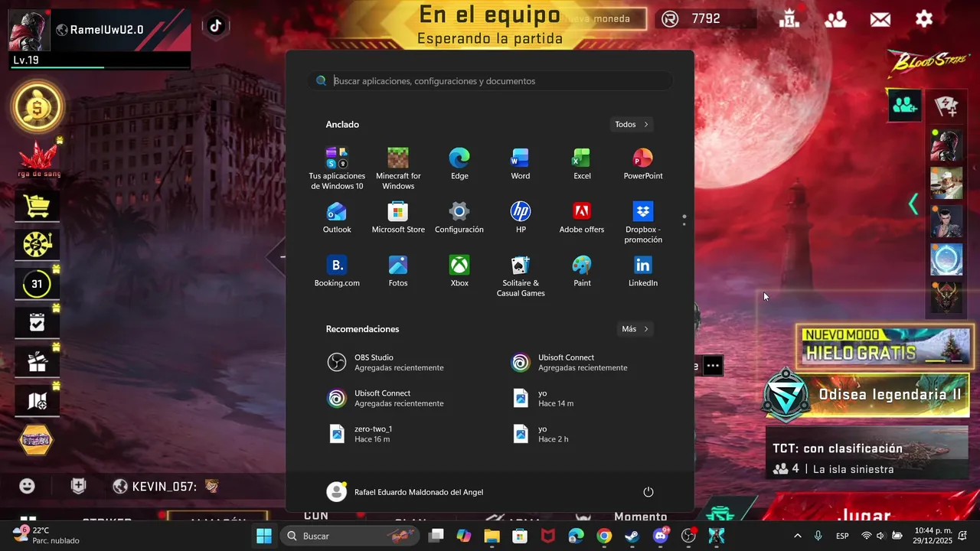Open the Odisea legendaria II banner

pos(868,395)
